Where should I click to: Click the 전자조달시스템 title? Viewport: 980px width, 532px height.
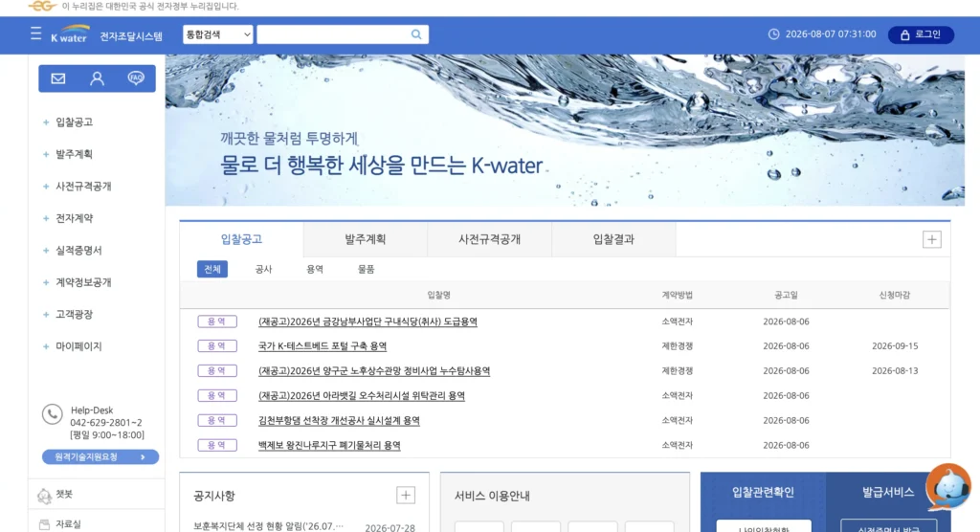pos(131,36)
